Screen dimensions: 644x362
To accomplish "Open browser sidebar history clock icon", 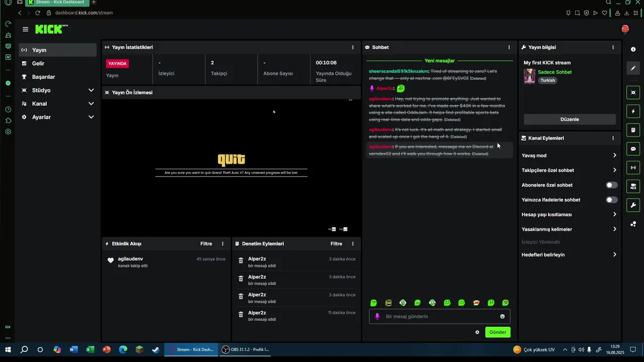I will 8,110.
